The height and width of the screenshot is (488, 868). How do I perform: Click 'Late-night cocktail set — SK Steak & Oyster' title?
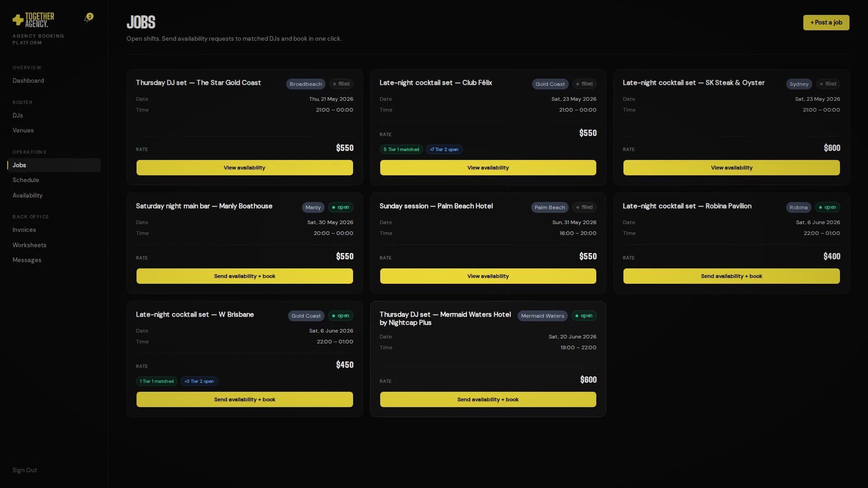pos(693,83)
